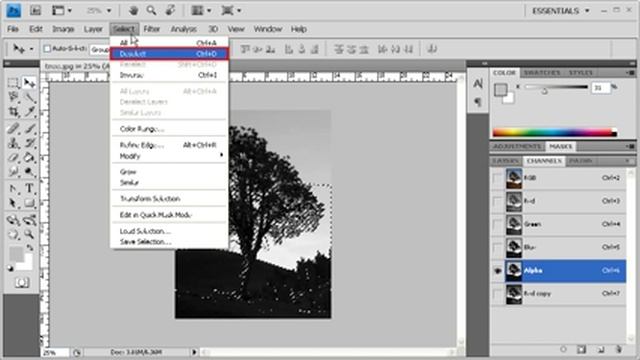Open the Color panel options menu
The width and height of the screenshot is (640, 360).
point(630,73)
